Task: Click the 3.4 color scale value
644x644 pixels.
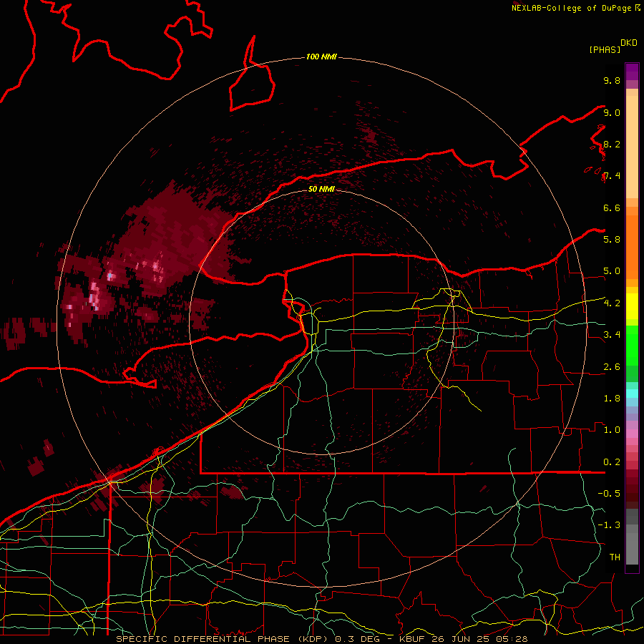Action: click(x=612, y=335)
